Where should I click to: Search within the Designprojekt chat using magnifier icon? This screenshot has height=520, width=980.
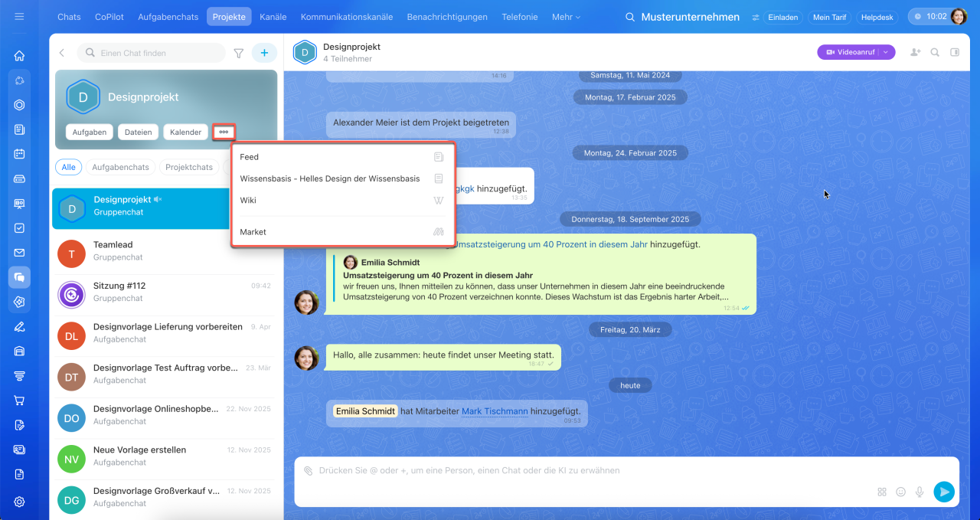(935, 52)
